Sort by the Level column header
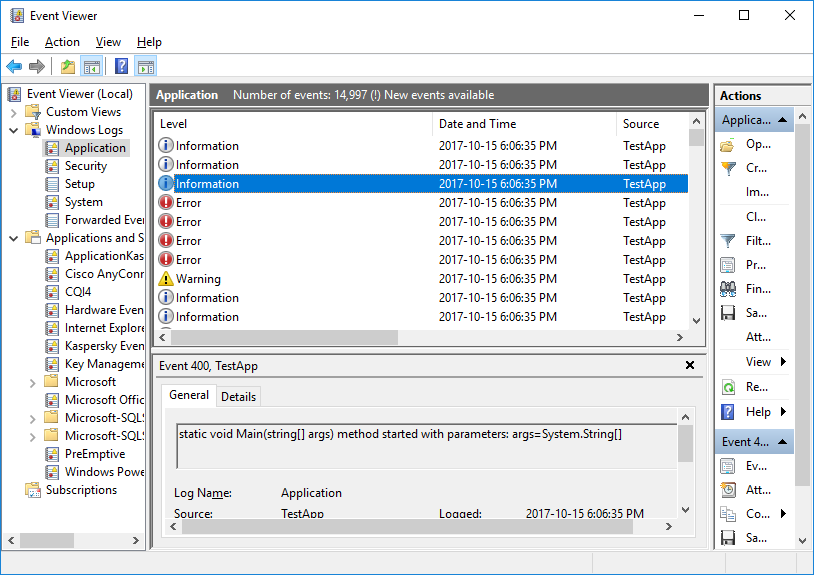The image size is (814, 575). pos(293,124)
